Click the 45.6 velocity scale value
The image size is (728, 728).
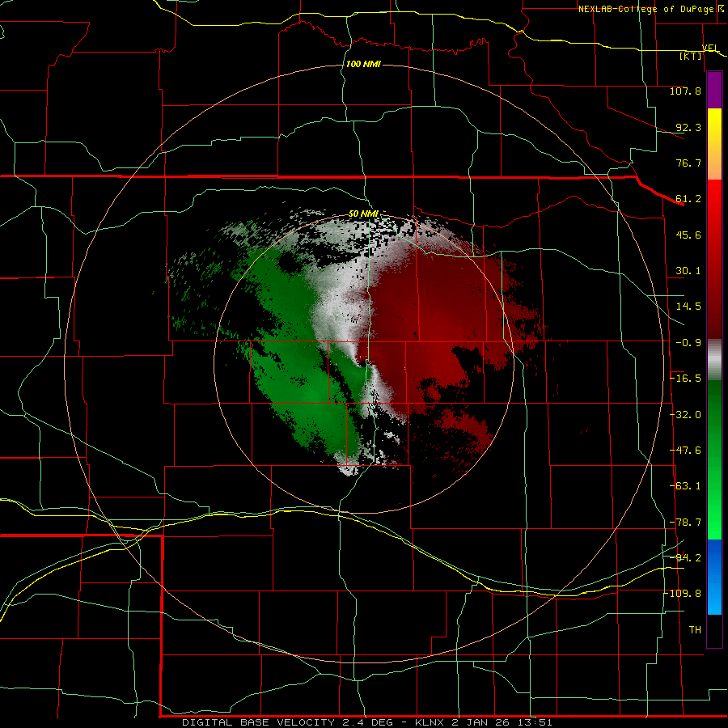click(x=688, y=235)
